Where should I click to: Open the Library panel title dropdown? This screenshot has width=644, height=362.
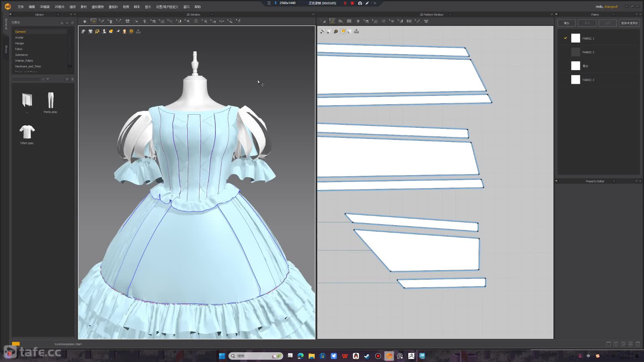pyautogui.click(x=58, y=14)
